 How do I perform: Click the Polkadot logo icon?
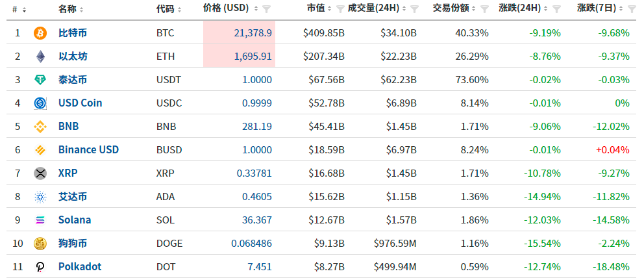click(40, 267)
